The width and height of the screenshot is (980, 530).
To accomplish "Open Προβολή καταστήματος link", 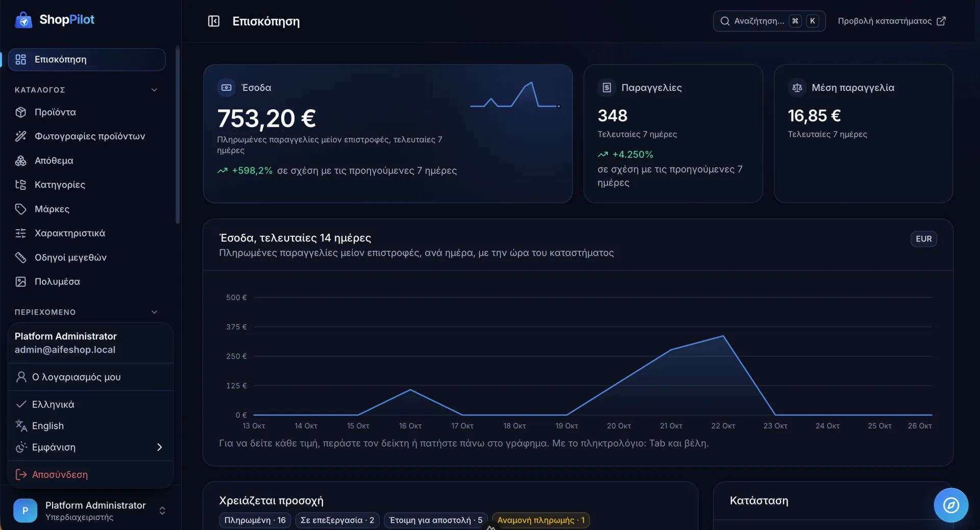I will tap(891, 21).
